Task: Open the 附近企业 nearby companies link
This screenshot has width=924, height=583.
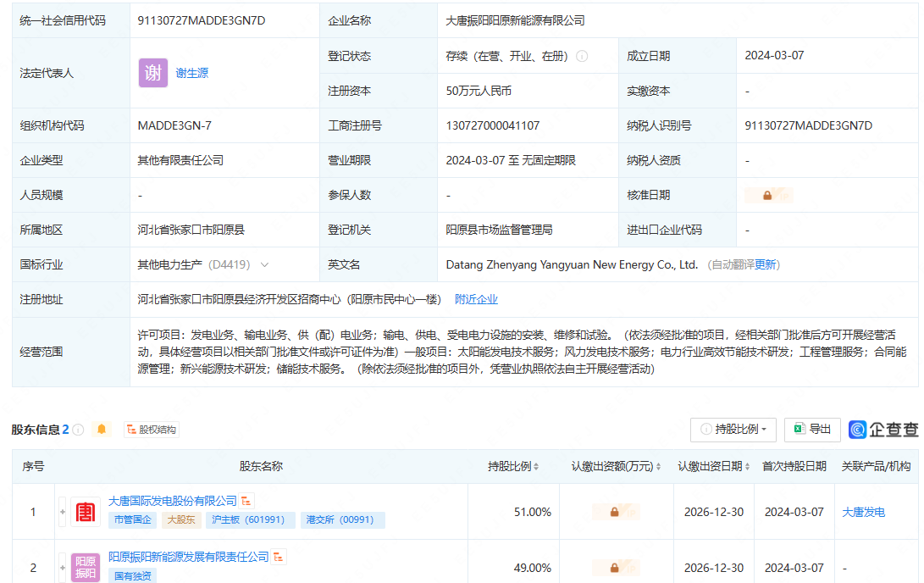Action: pos(476,299)
